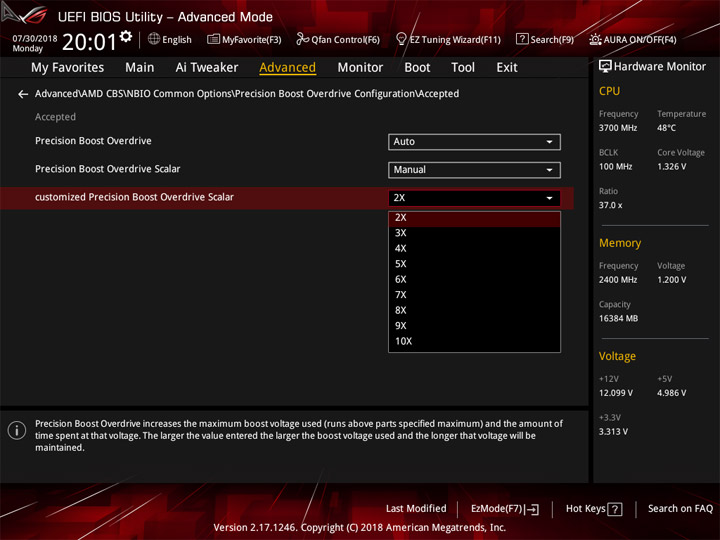Screen dimensions: 720x540
Task: Open Search(F9)
Action: [545, 39]
